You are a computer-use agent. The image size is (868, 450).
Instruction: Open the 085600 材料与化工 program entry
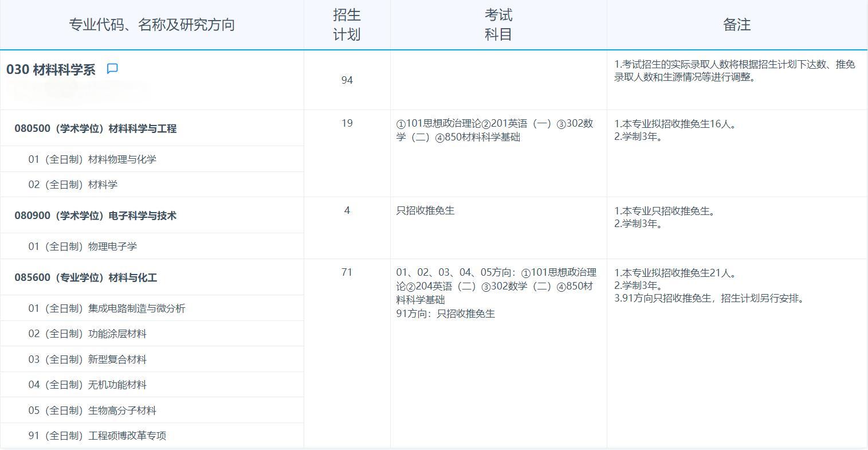coord(86,277)
